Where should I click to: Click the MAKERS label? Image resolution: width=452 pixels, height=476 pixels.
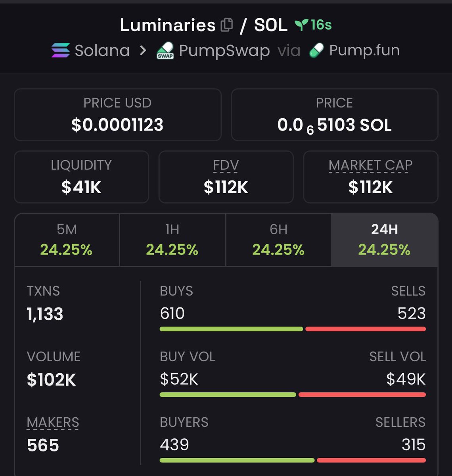click(x=53, y=422)
